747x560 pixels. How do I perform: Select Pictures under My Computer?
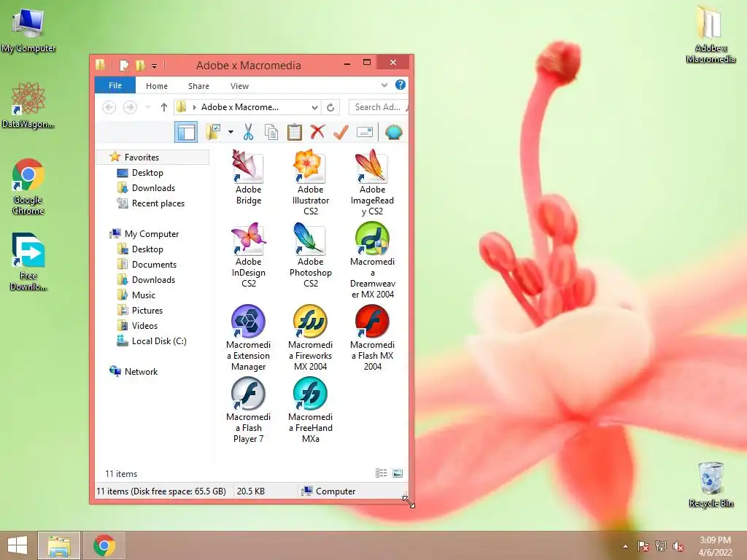pyautogui.click(x=147, y=310)
